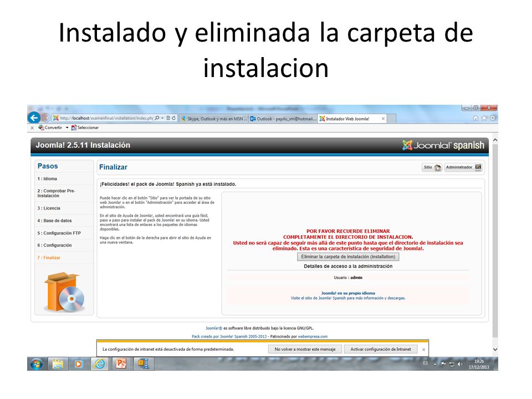Click the orange box with CD image

click(64, 293)
